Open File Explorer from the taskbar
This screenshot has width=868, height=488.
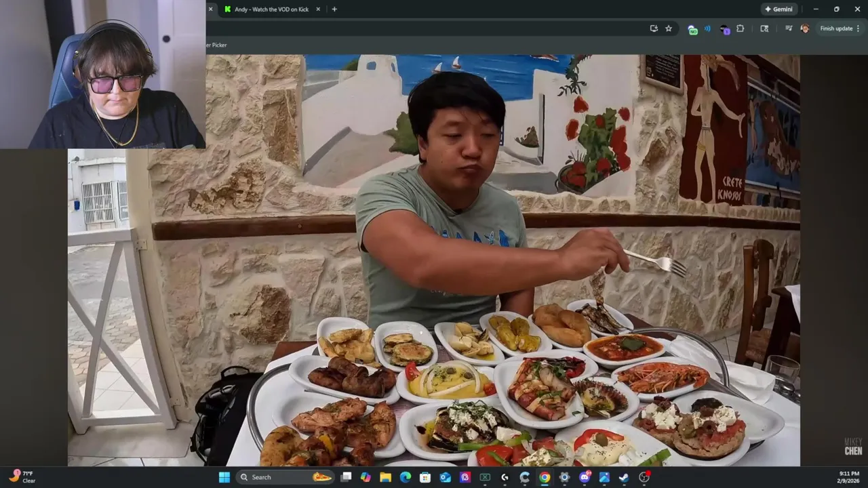tap(386, 477)
